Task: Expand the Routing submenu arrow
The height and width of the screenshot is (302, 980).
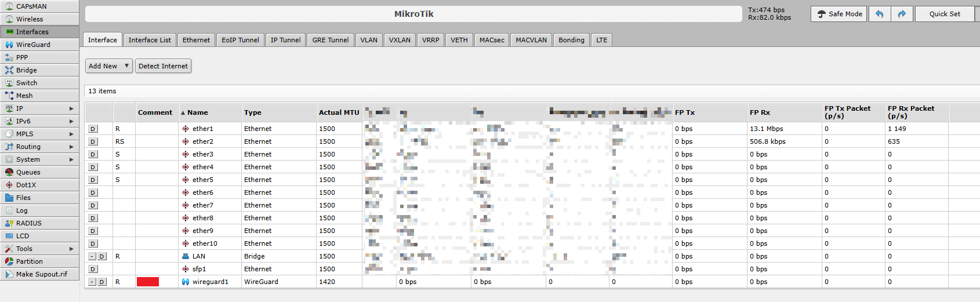Action: click(x=71, y=147)
